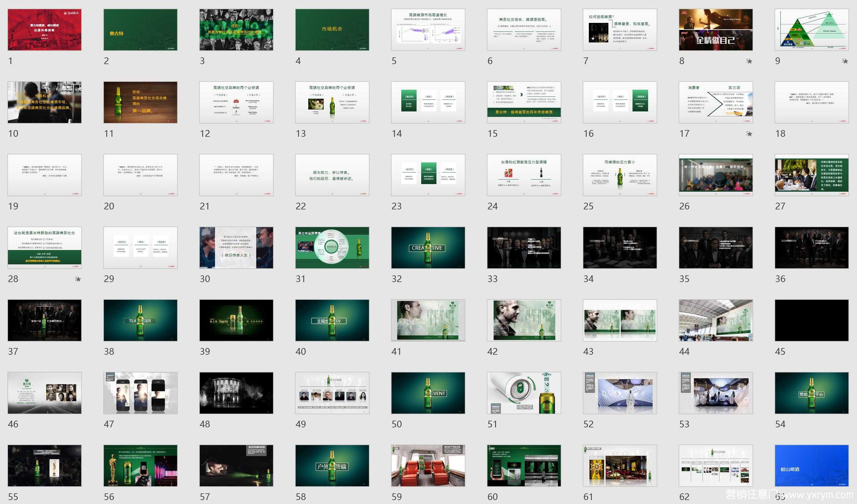Select slide 48 with night building photo

236,393
